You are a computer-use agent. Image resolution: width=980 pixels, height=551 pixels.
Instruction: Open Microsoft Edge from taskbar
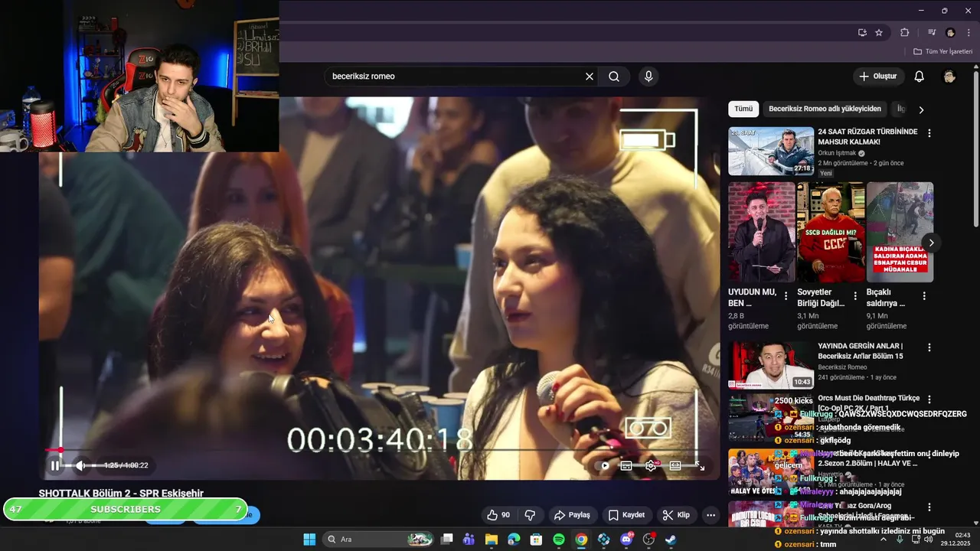point(514,540)
